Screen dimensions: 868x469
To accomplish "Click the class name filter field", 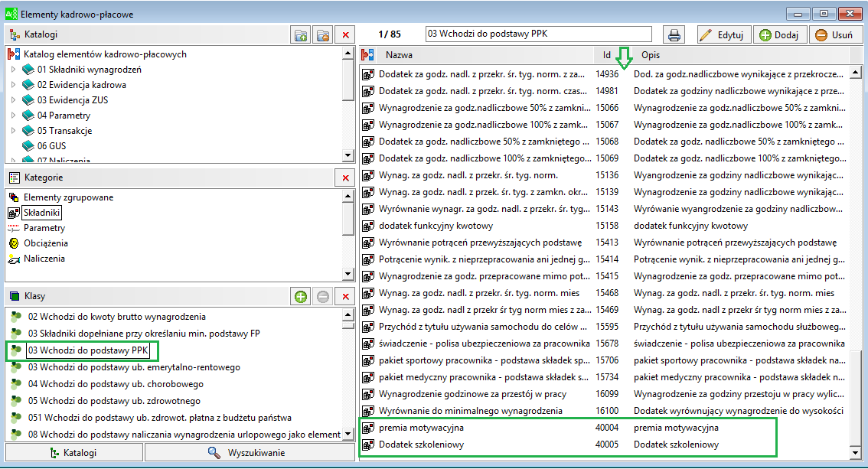I will tap(539, 34).
